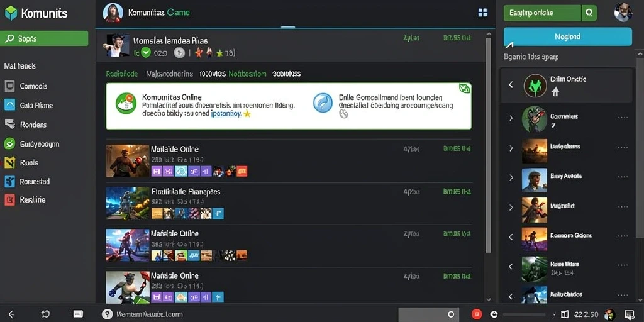Image resolution: width=644 pixels, height=322 pixels.
Task: Click the Eanpirp onlche search field
Action: point(542,13)
